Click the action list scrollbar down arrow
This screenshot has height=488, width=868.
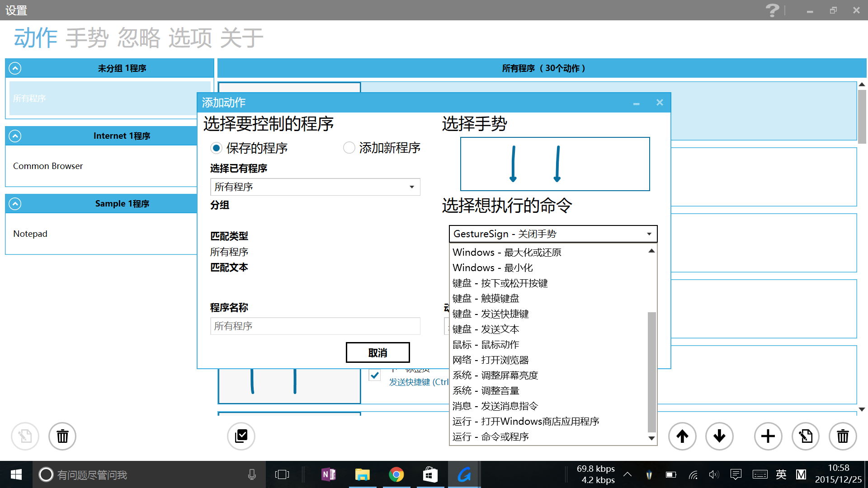pyautogui.click(x=862, y=409)
